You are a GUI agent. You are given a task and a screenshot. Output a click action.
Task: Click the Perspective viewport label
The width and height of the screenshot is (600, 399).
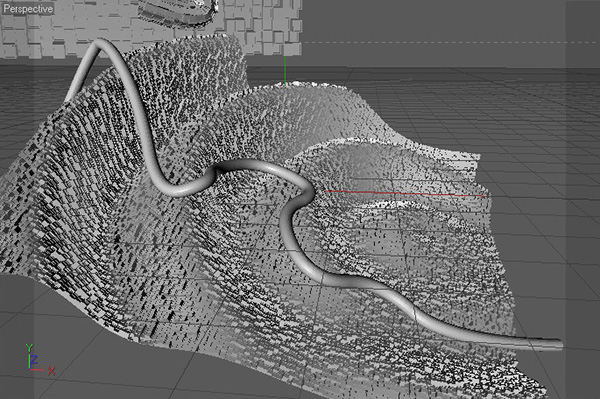tap(28, 8)
